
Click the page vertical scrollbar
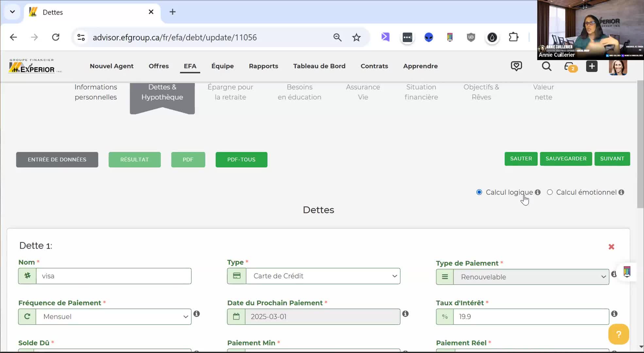640,144
